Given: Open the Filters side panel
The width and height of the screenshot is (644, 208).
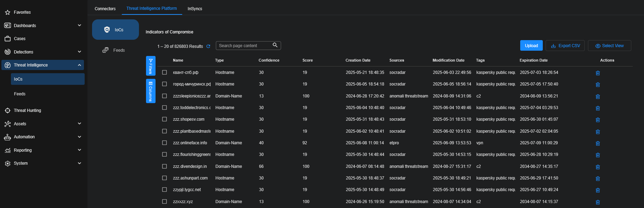Looking at the screenshot, I should [x=151, y=66].
